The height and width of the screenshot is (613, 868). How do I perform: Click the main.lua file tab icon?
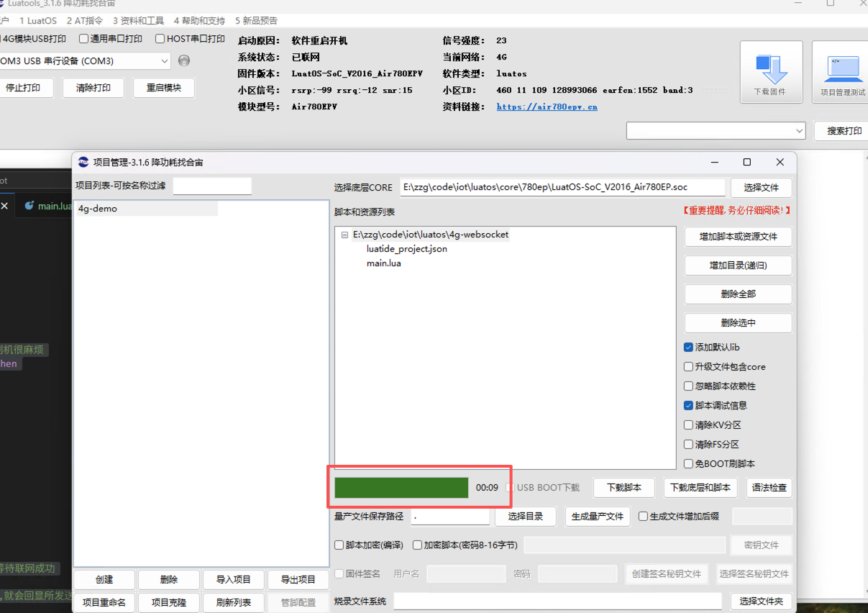29,206
